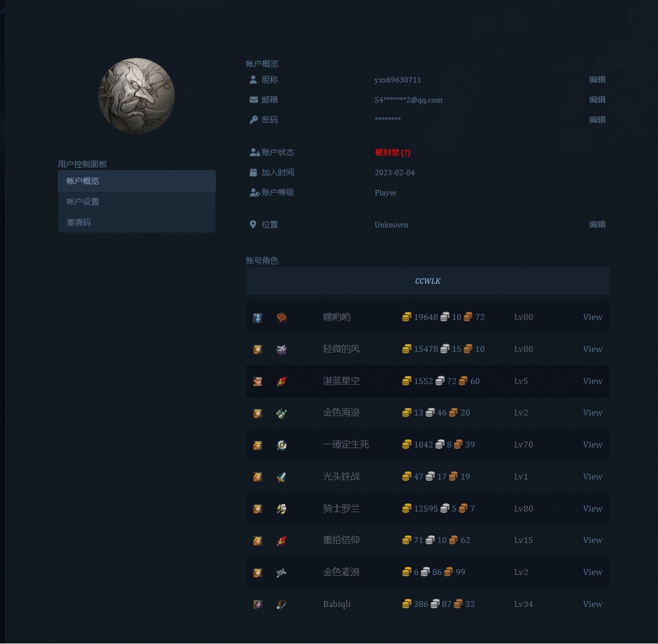This screenshot has height=644, width=658.
Task: Click the race icon beside Babiqli
Action: tap(257, 605)
